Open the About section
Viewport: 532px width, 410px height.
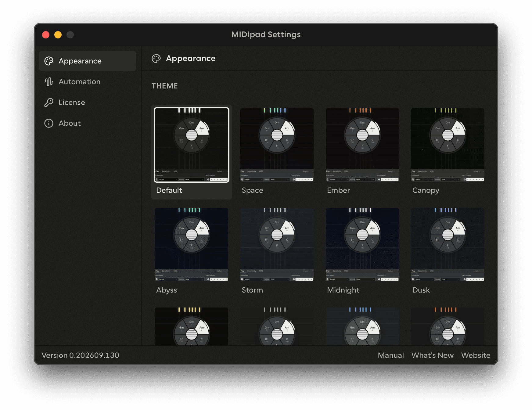[x=88, y=123]
